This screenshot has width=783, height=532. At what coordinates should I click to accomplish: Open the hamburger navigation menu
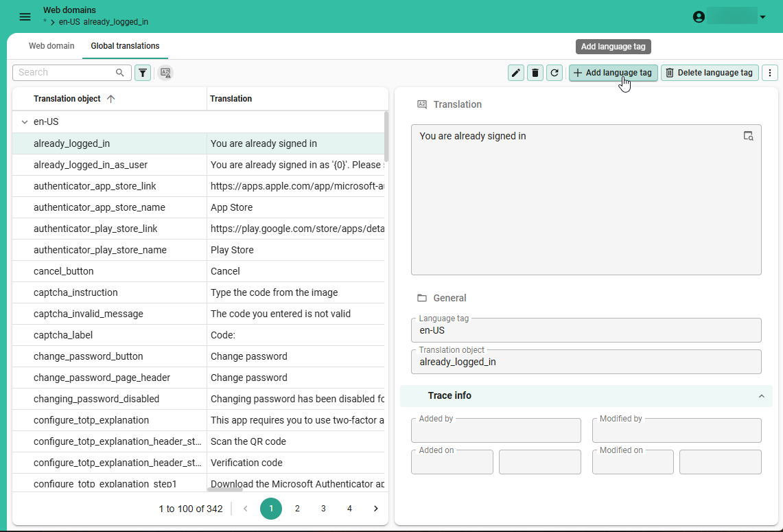(25, 16)
